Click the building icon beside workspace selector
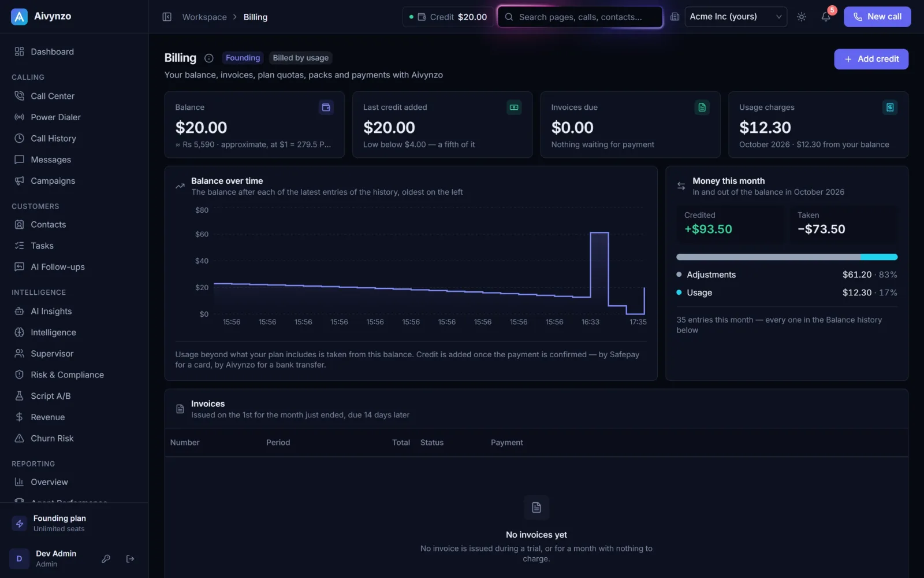This screenshot has height=578, width=924. [675, 17]
